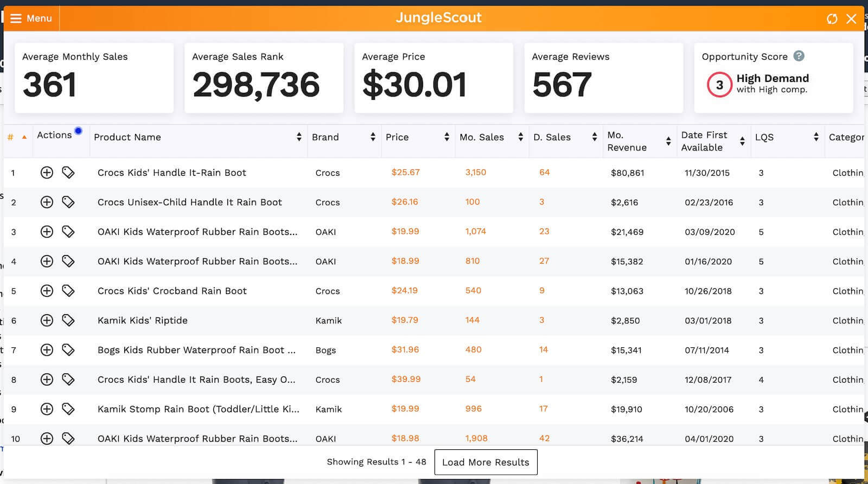Screen dimensions: 868x484
Task: Tag icon for Crocs Kids' Handle It-Rain Boot
Action: pyautogui.click(x=68, y=173)
